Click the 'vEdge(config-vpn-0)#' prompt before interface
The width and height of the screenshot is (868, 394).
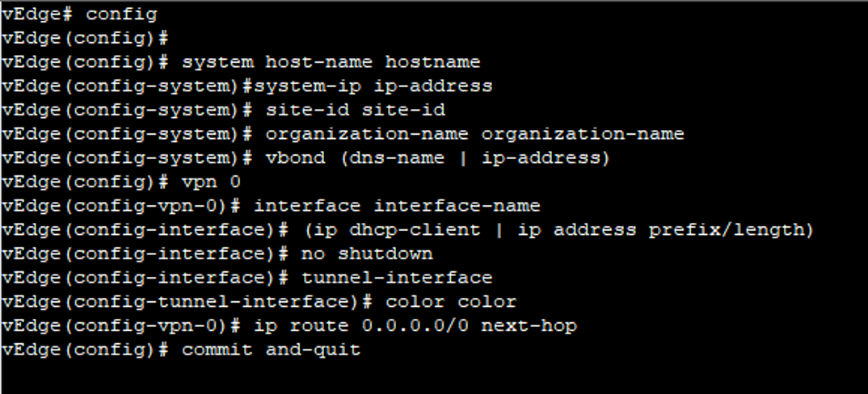122,207
